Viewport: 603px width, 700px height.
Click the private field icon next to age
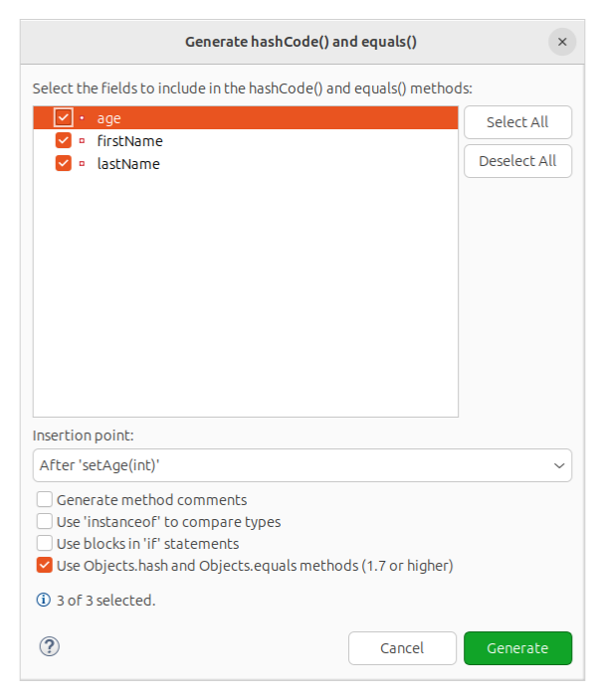82,118
